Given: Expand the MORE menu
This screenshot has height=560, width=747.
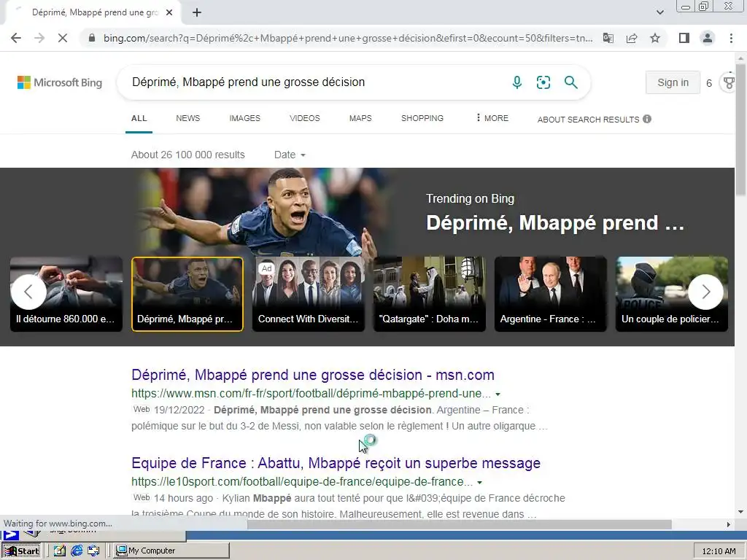Looking at the screenshot, I should pyautogui.click(x=492, y=118).
